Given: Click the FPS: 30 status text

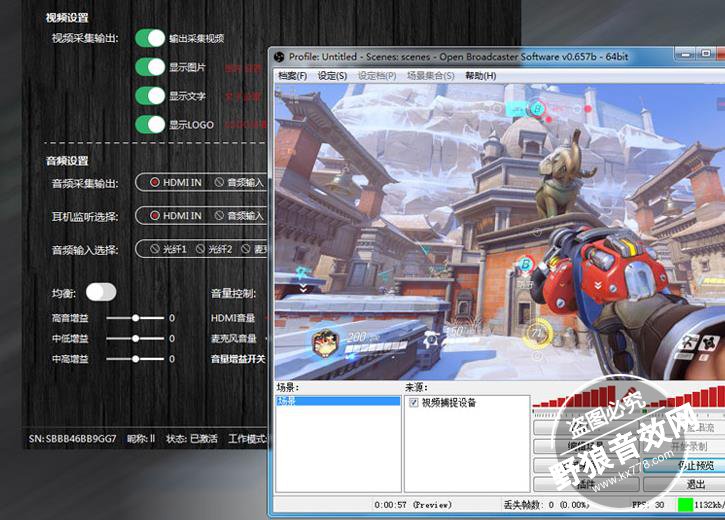Looking at the screenshot, I should pyautogui.click(x=648, y=505).
